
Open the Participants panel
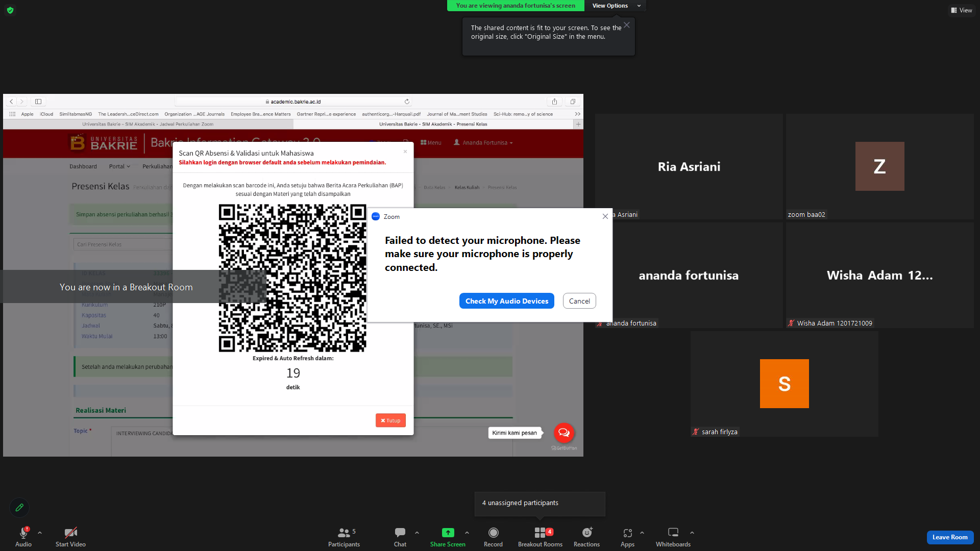click(x=344, y=537)
